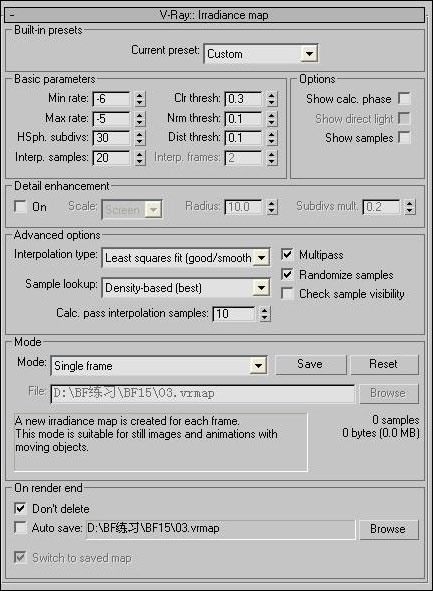Collapse the V-Ray Irradiance map rollout

(x=215, y=15)
